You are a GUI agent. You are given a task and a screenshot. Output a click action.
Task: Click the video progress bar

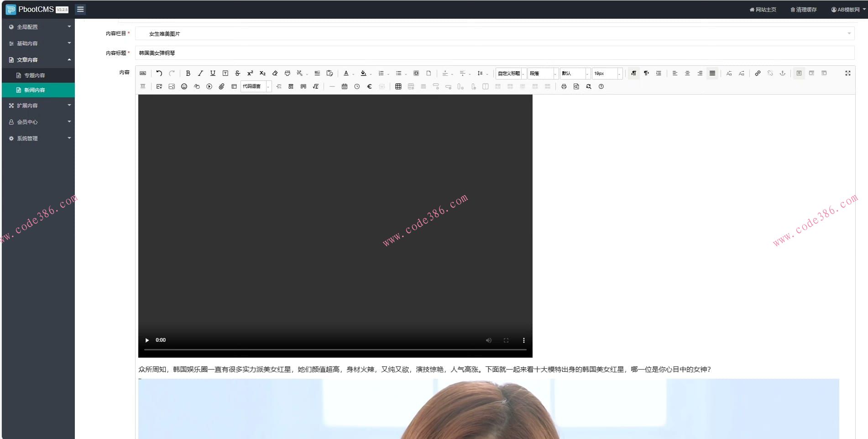pos(335,349)
